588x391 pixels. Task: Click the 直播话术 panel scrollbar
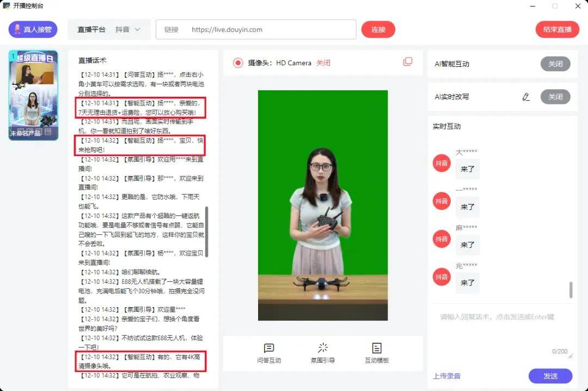point(207,232)
